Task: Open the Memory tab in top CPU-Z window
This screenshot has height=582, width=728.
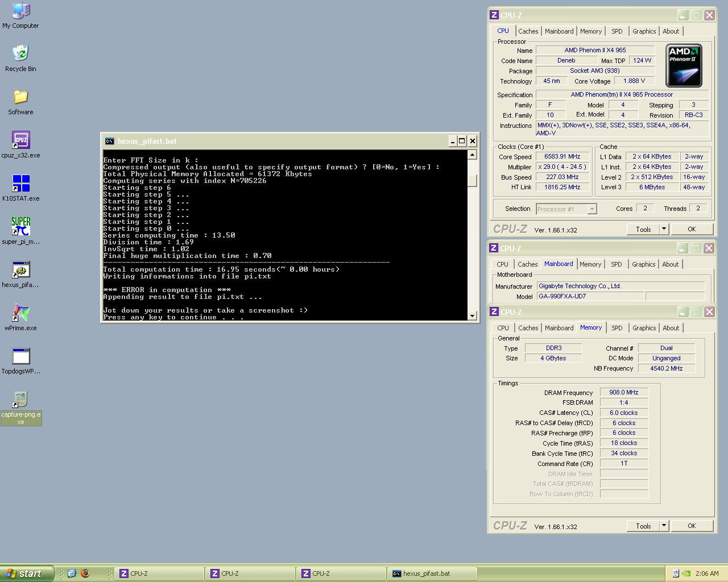Action: [591, 31]
